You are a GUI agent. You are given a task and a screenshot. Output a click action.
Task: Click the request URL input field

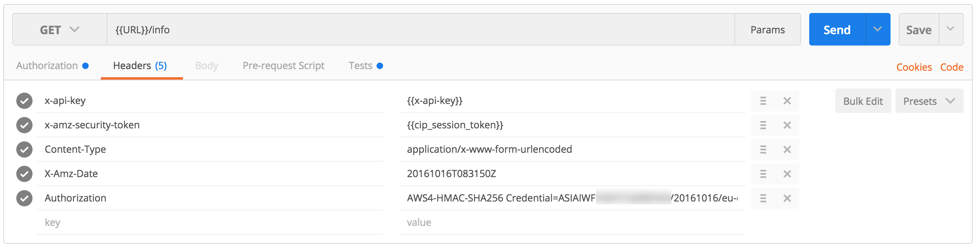[419, 30]
